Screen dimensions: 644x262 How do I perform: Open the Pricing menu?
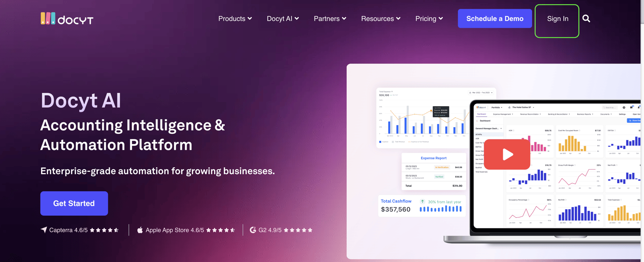click(429, 19)
